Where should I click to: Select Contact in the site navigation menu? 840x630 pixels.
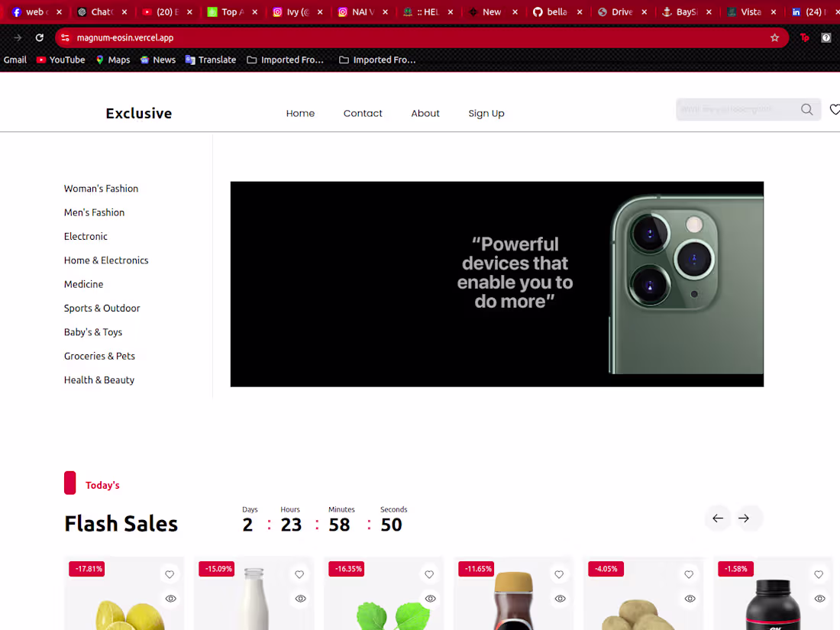coord(363,113)
